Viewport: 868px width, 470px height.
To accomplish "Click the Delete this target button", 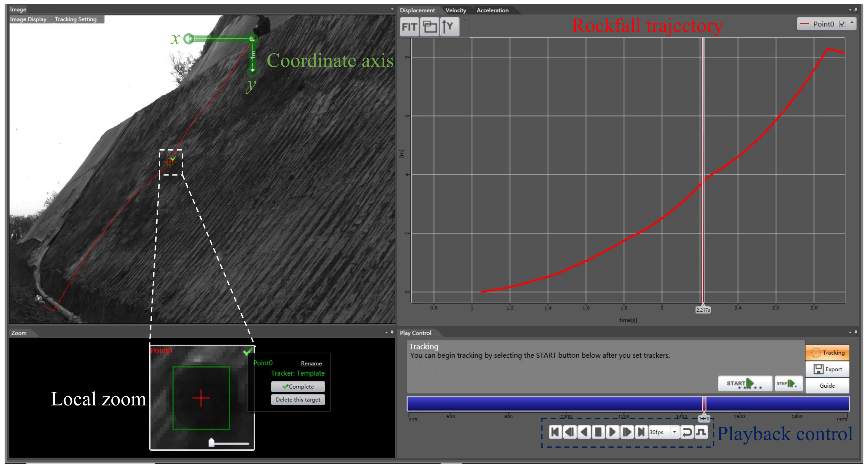I will 298,399.
